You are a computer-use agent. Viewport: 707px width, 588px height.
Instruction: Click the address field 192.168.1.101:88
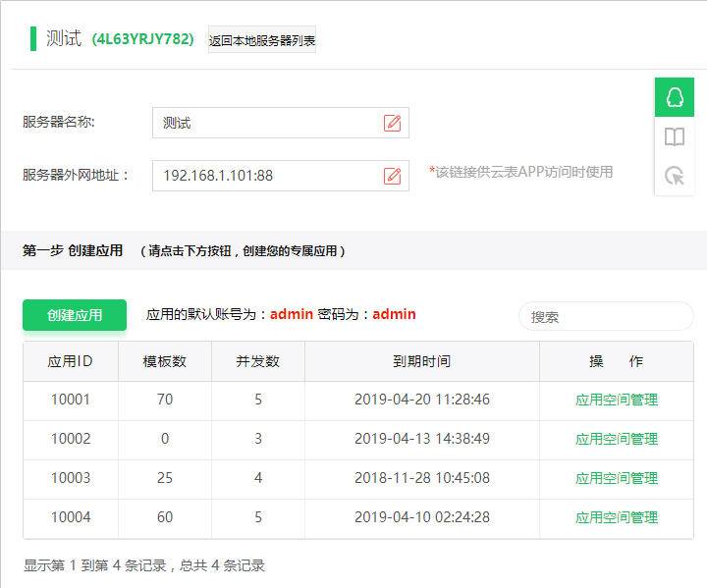click(281, 176)
